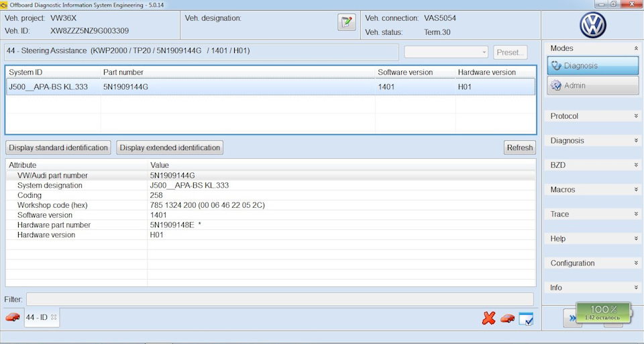Screen dimensions: 644x344
Task: Expand the Configuration section
Action: (636, 263)
